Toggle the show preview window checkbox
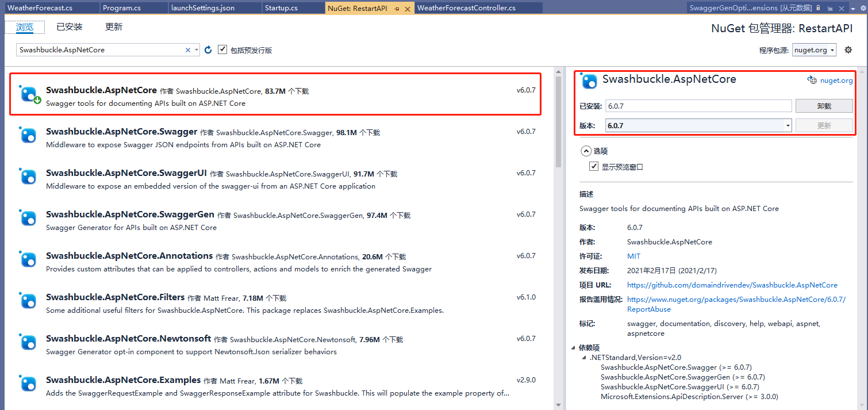 pyautogui.click(x=594, y=167)
